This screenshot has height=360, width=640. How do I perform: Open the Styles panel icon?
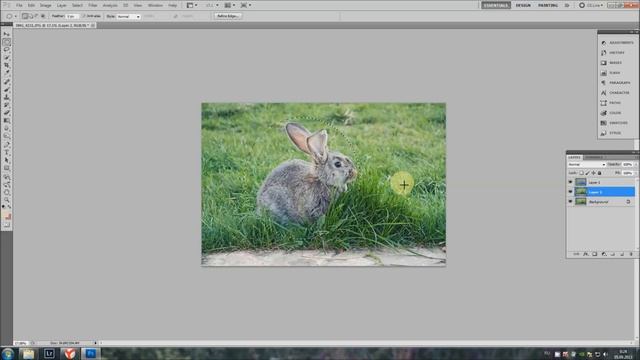(x=604, y=133)
